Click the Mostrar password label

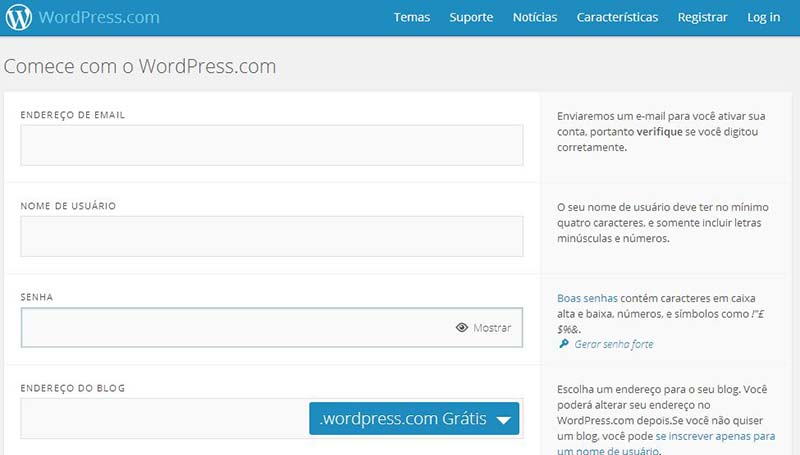click(x=492, y=328)
